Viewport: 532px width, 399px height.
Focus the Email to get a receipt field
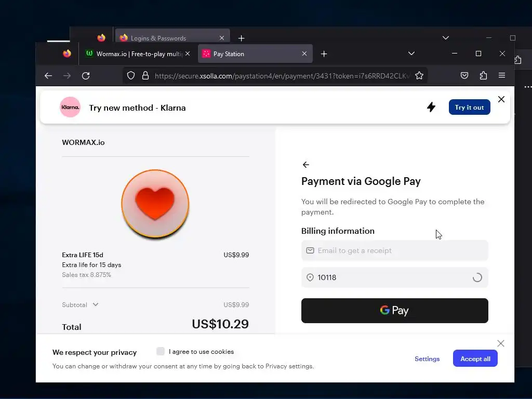click(x=395, y=250)
